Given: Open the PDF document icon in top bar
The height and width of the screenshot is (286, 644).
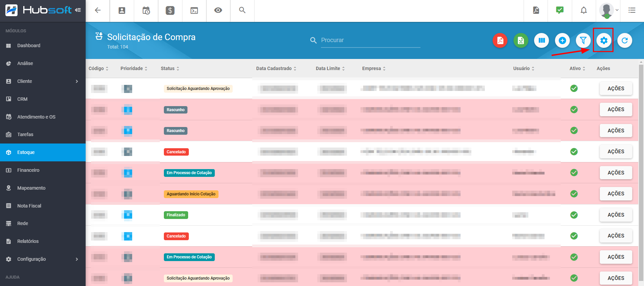Looking at the screenshot, I should point(536,10).
